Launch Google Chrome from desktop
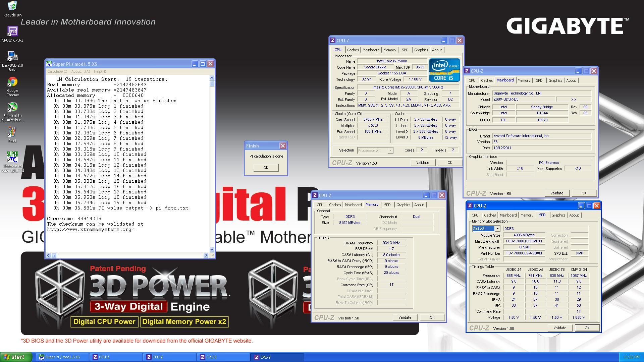This screenshot has width=644, height=362. (x=12, y=86)
